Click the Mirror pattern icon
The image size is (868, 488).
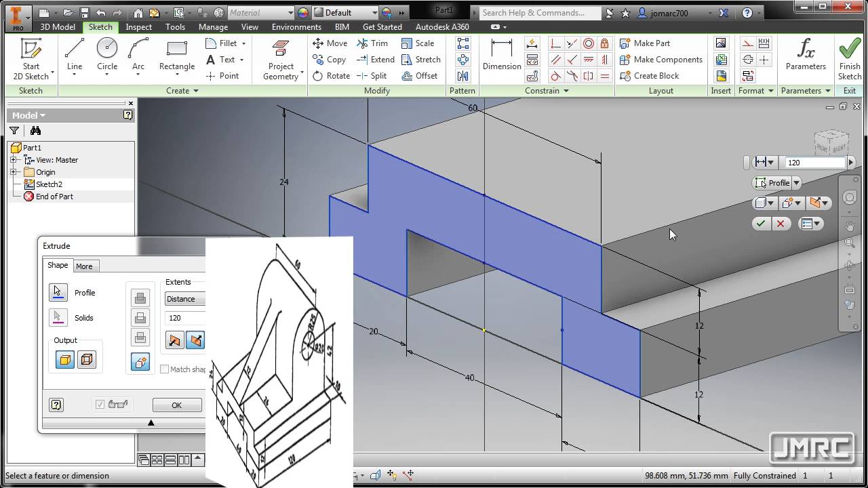462,76
